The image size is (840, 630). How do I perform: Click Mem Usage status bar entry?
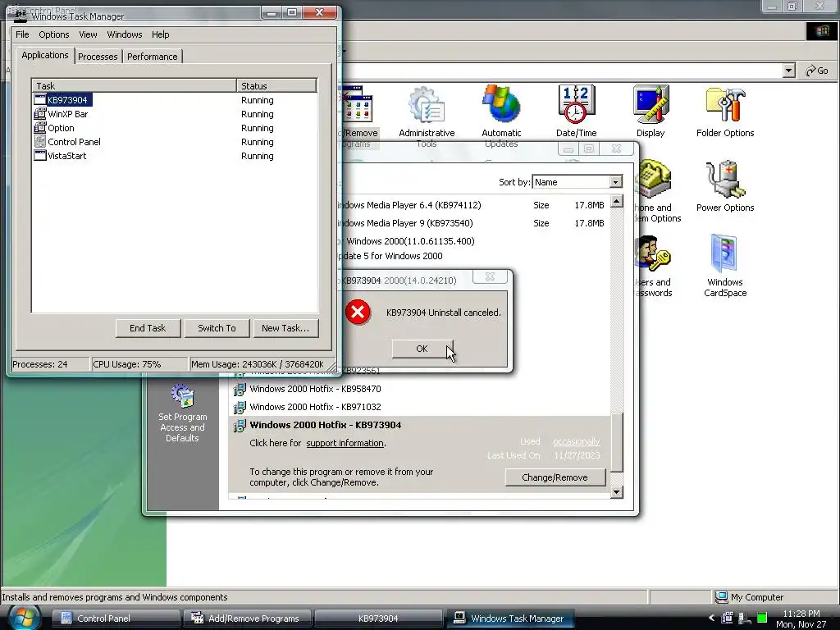[257, 364]
